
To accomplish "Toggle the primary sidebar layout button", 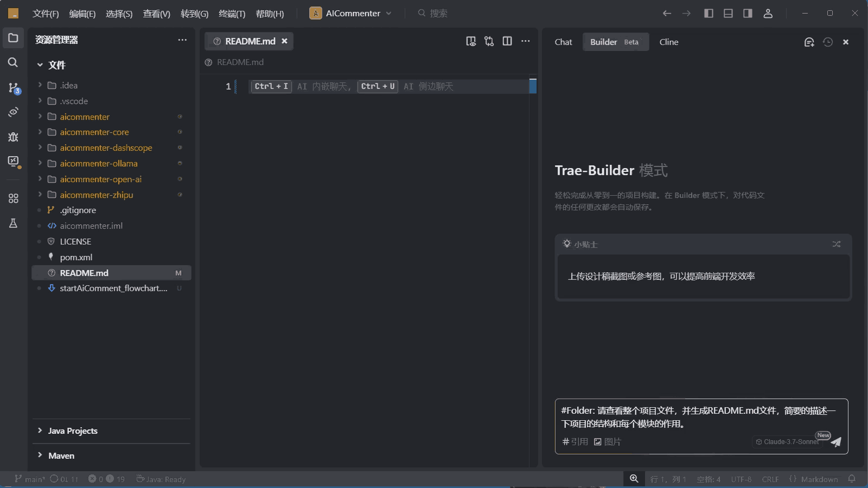I will click(x=709, y=14).
